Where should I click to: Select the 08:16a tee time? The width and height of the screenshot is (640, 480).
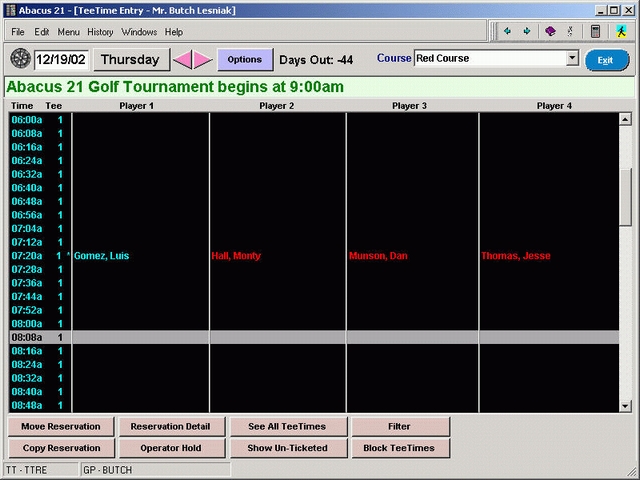(x=27, y=351)
